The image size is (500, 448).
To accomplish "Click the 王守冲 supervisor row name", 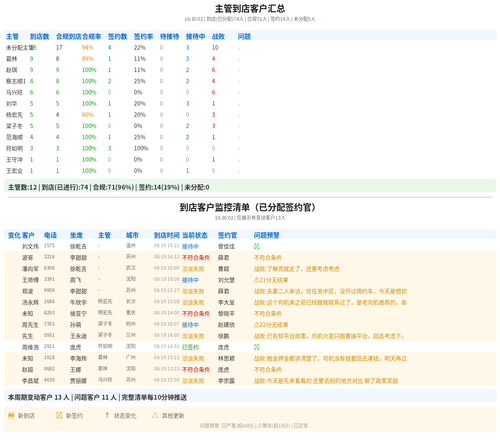I will (x=14, y=160).
